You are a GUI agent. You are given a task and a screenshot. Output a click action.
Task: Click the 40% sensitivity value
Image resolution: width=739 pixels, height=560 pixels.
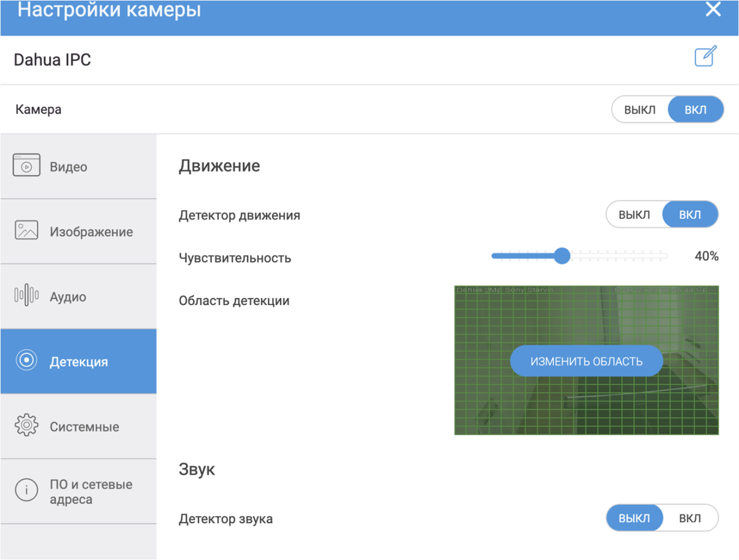coord(706,257)
